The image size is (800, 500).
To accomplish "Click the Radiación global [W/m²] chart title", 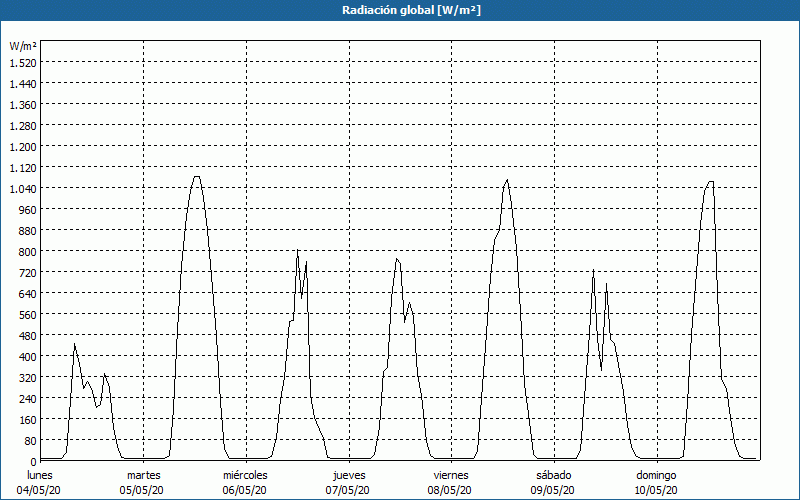I will (x=411, y=10).
